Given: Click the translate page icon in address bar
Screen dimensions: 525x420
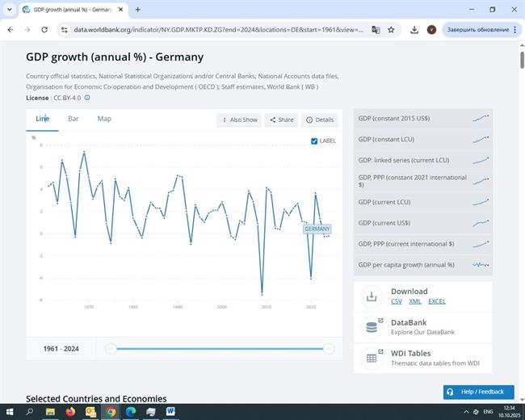Looking at the screenshot, I should click(376, 30).
